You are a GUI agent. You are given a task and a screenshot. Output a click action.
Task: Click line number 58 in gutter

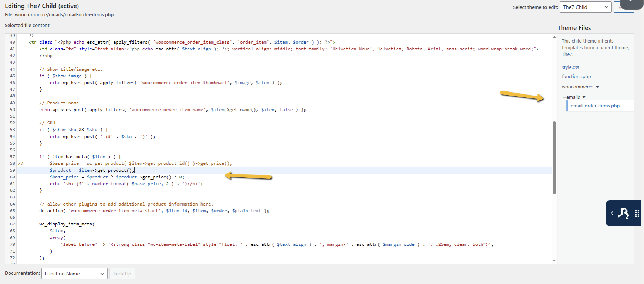tap(13, 164)
